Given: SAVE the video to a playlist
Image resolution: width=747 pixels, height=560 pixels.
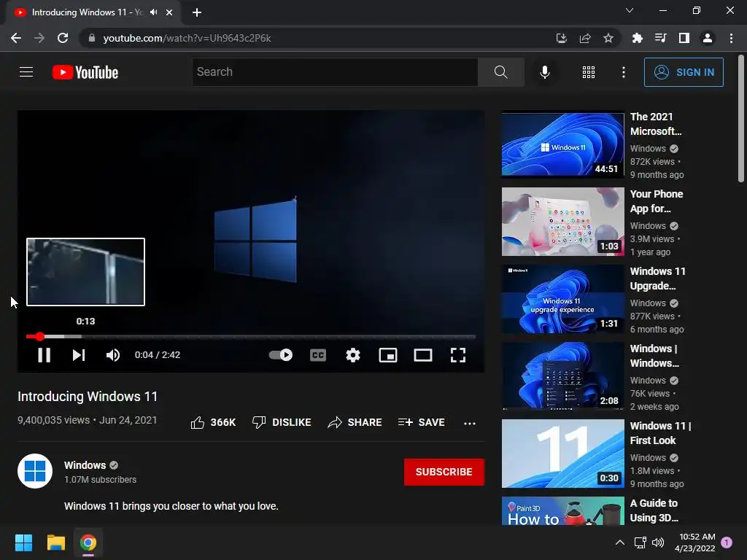Looking at the screenshot, I should click(421, 422).
